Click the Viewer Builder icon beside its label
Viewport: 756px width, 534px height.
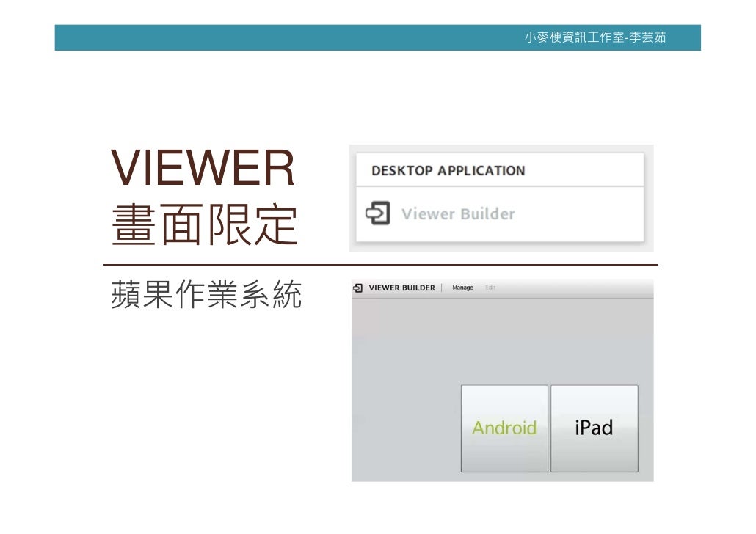(x=377, y=213)
